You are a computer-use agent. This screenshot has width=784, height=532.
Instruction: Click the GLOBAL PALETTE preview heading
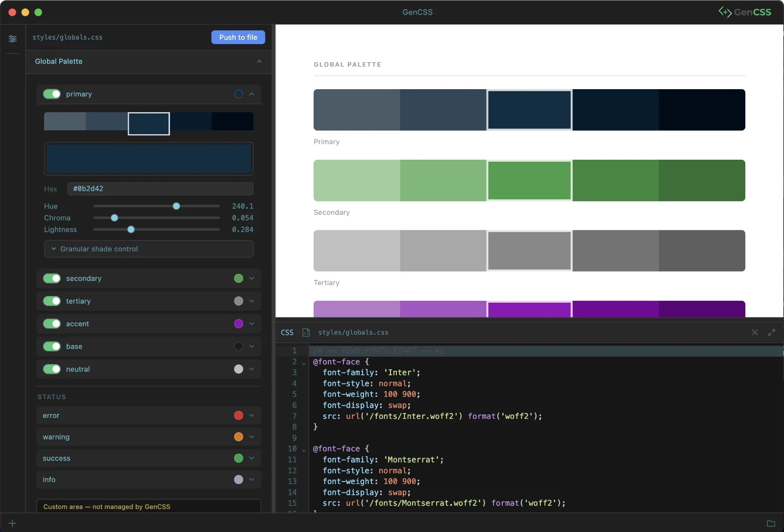(x=347, y=64)
